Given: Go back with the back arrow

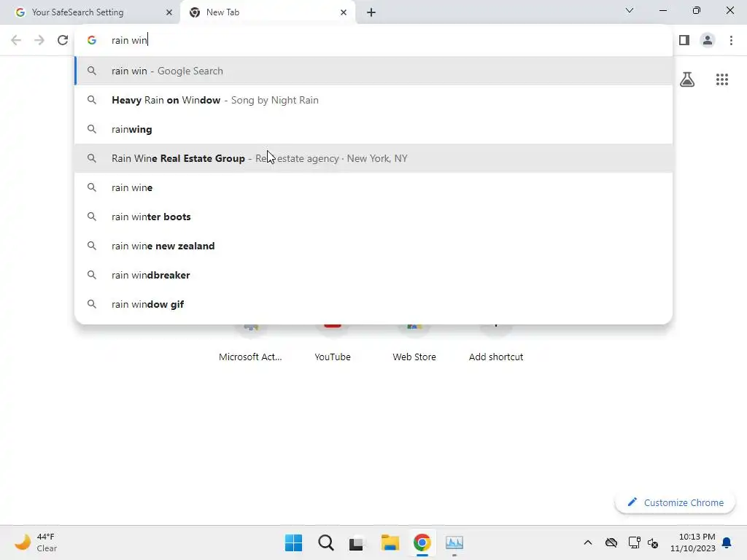Looking at the screenshot, I should pyautogui.click(x=16, y=40).
